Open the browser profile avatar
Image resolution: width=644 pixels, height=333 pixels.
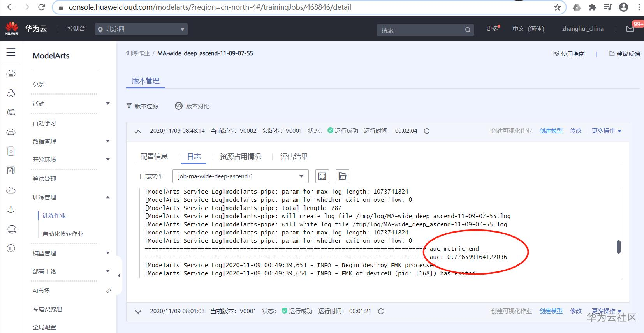tap(623, 7)
